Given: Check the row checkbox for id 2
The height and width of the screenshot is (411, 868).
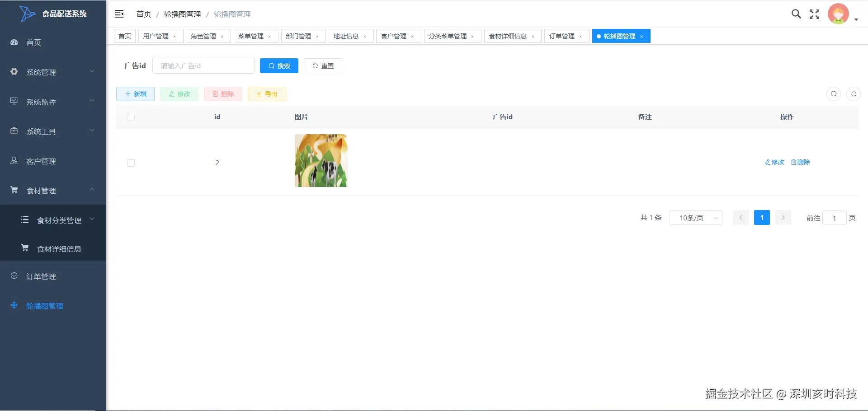Looking at the screenshot, I should [x=131, y=163].
